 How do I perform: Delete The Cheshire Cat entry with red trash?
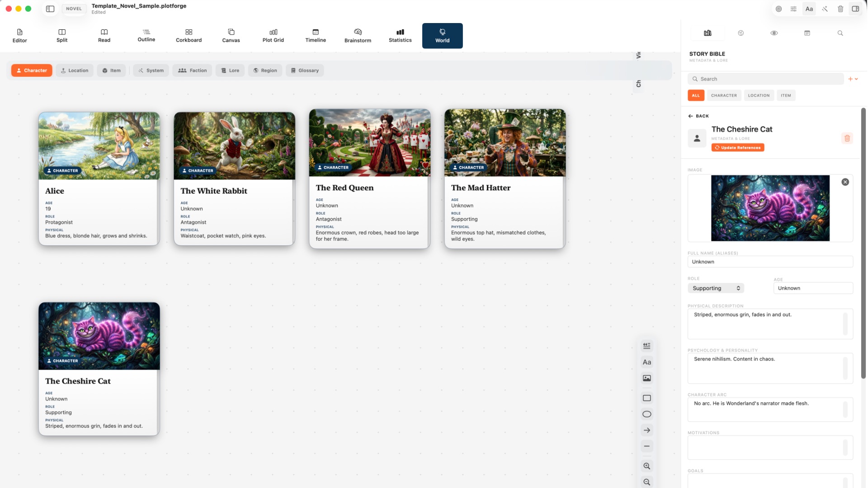[x=847, y=138]
